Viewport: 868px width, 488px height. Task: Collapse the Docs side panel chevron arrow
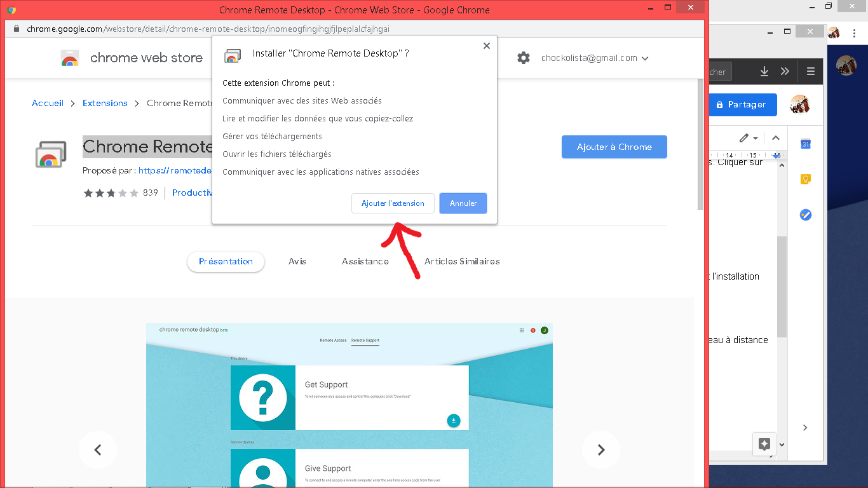point(805,428)
